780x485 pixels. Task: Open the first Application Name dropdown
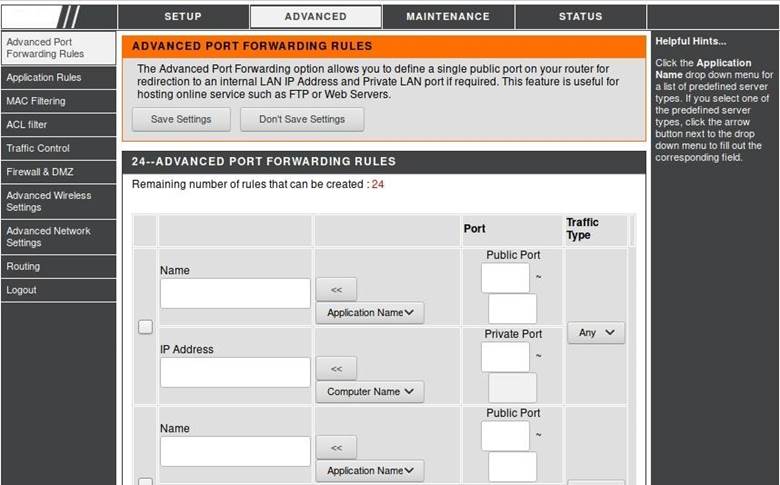(370, 313)
